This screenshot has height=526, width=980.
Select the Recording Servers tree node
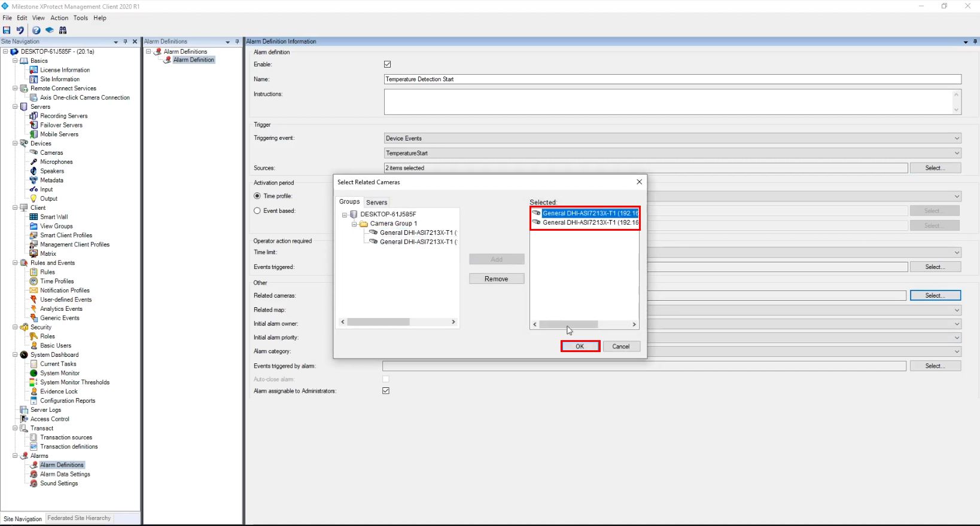[63, 116]
